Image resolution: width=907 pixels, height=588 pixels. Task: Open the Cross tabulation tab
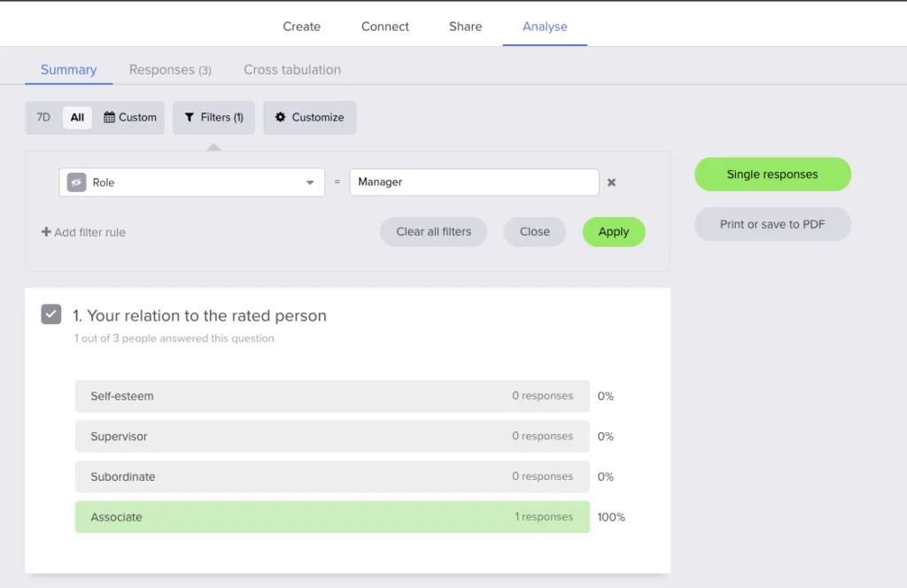[x=292, y=70]
